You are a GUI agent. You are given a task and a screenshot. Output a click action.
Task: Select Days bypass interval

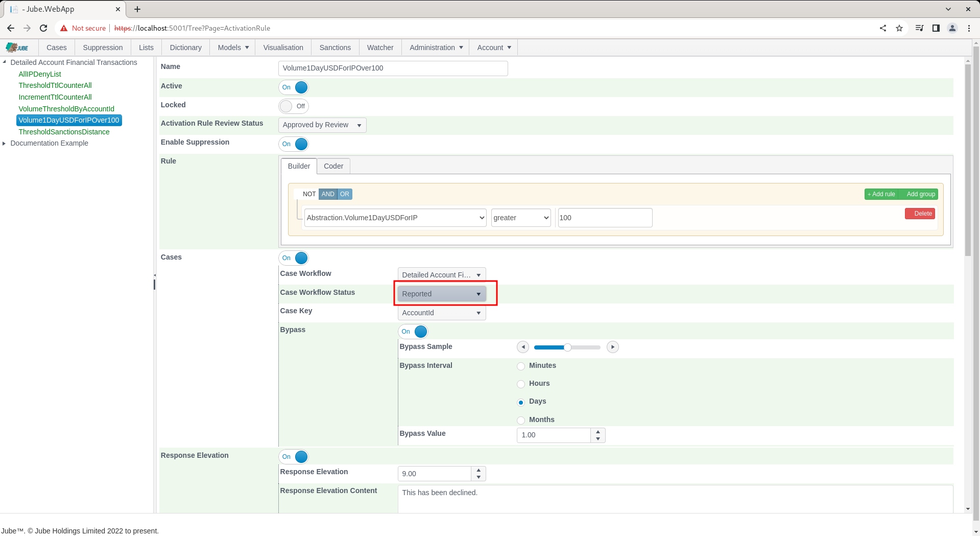pyautogui.click(x=521, y=403)
